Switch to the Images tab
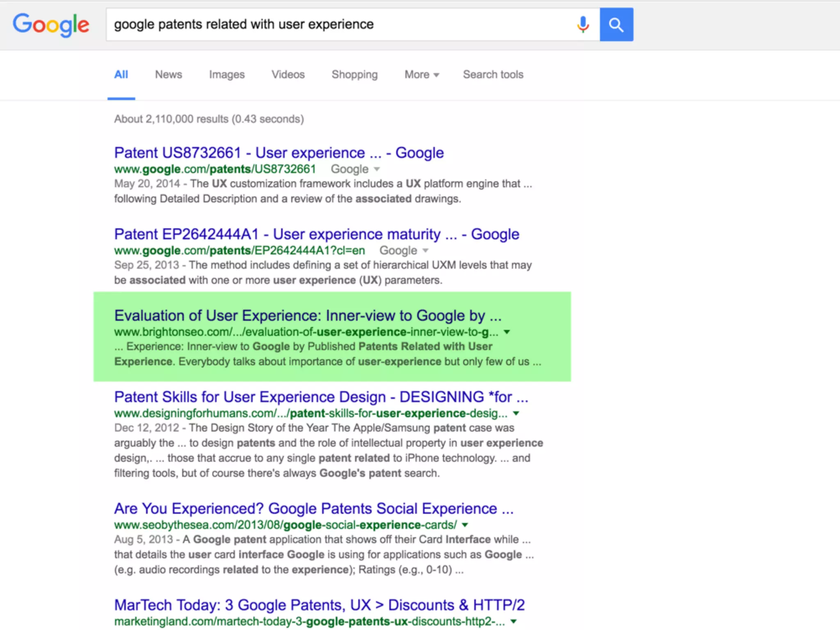Image resolution: width=840 pixels, height=630 pixels. (226, 75)
